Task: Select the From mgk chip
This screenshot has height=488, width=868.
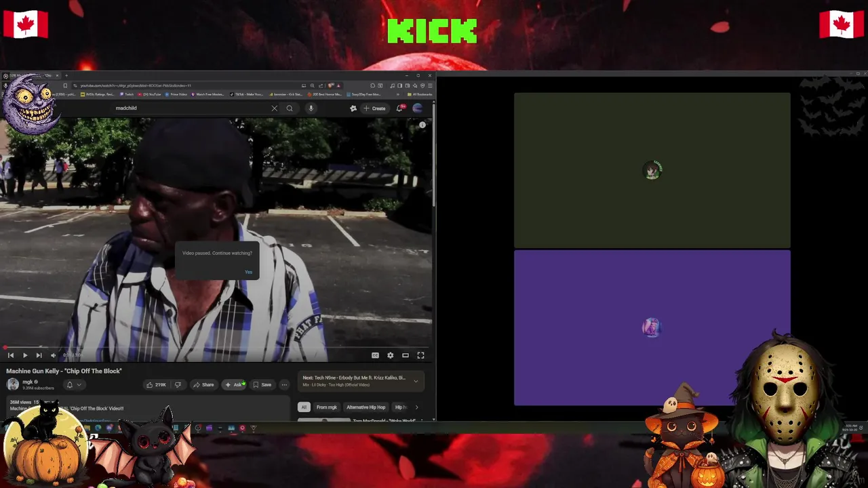Action: (327, 407)
